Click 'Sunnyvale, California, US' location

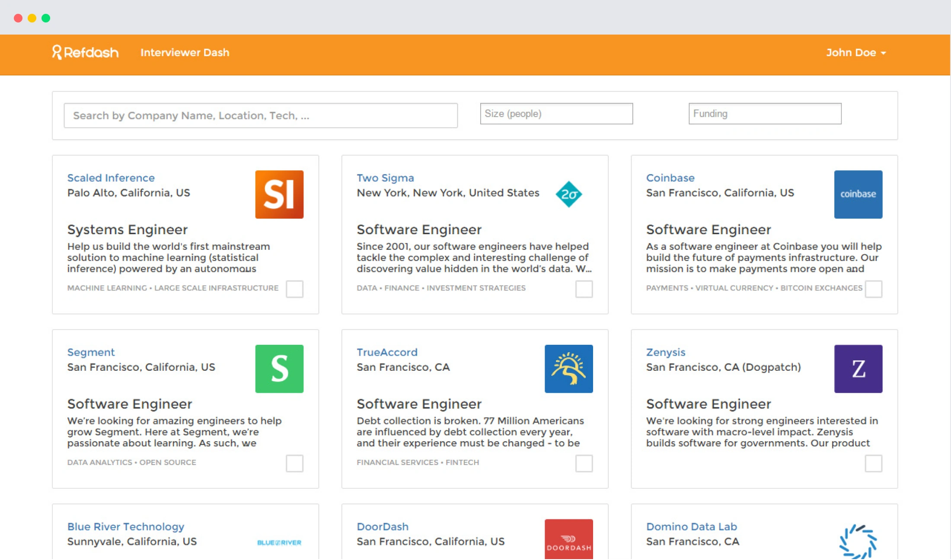[x=132, y=541]
